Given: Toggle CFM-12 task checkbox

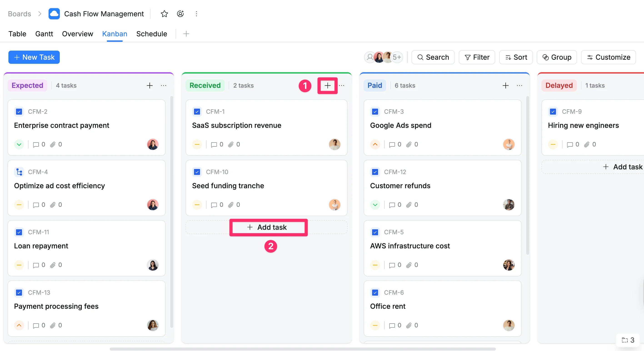Looking at the screenshot, I should pos(375,172).
